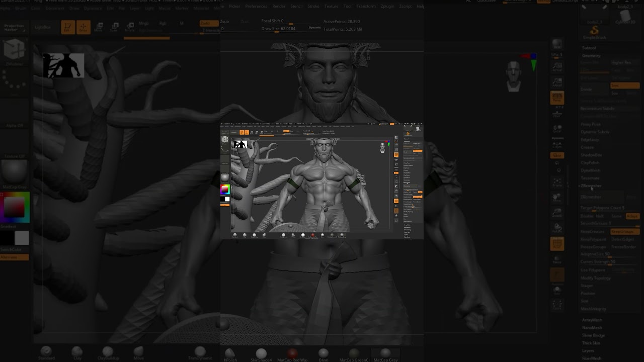Expand the NanoMesh section
644x362 pixels.
[592, 328]
